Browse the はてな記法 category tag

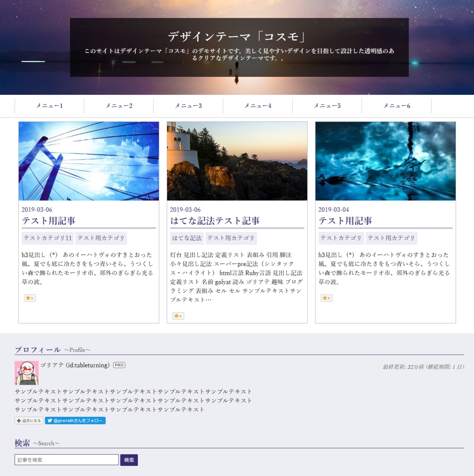(186, 238)
